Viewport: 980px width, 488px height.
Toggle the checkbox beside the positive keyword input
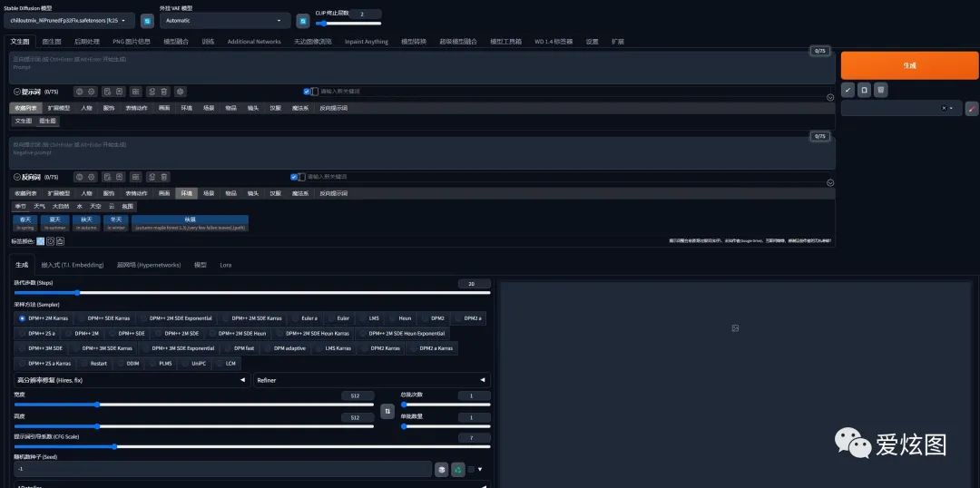click(x=307, y=92)
